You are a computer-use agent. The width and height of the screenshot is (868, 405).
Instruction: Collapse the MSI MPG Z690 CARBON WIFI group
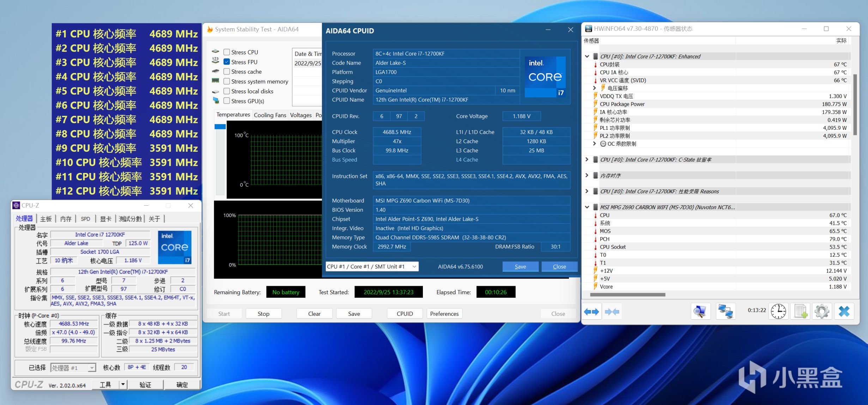click(x=587, y=207)
